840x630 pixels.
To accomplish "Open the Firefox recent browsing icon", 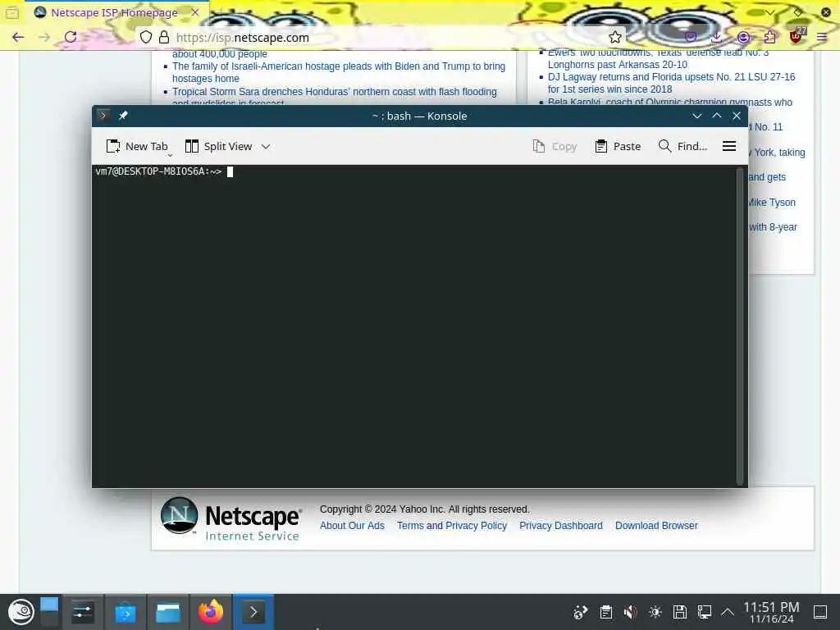I will coord(12,12).
